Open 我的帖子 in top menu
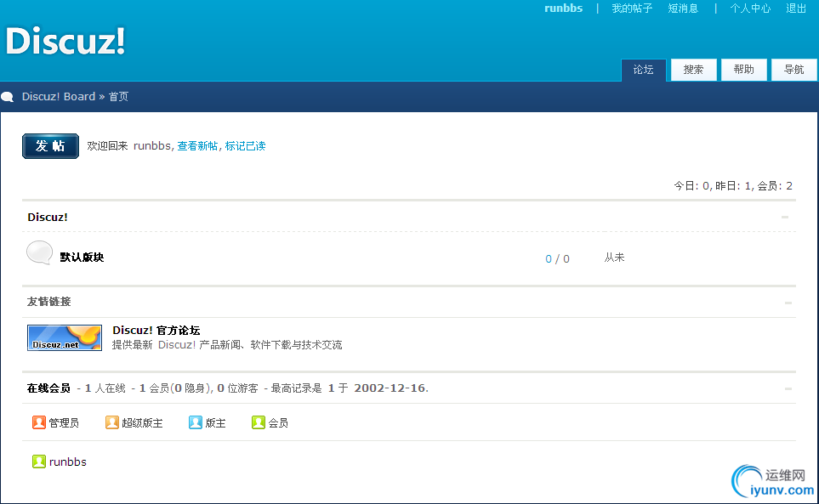The width and height of the screenshot is (819, 504). click(632, 8)
